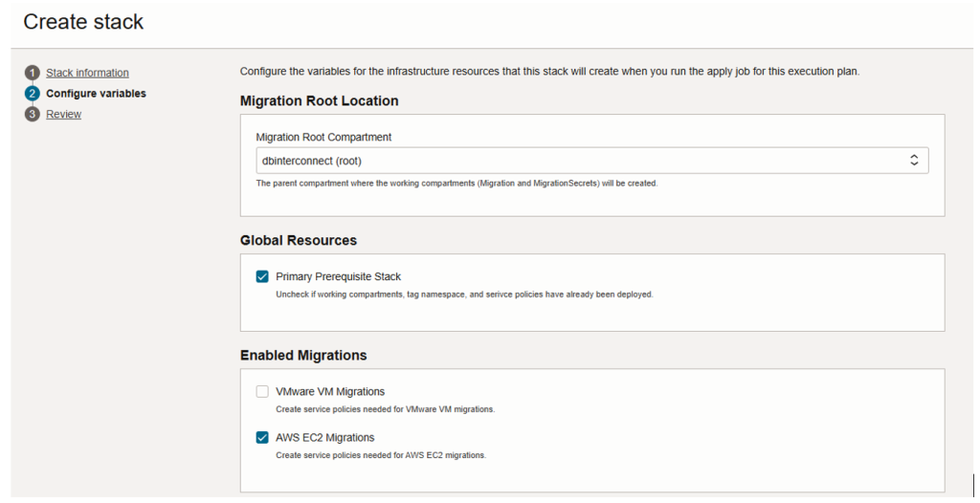The height and width of the screenshot is (503, 980).
Task: Go to the Review step link
Action: [63, 115]
